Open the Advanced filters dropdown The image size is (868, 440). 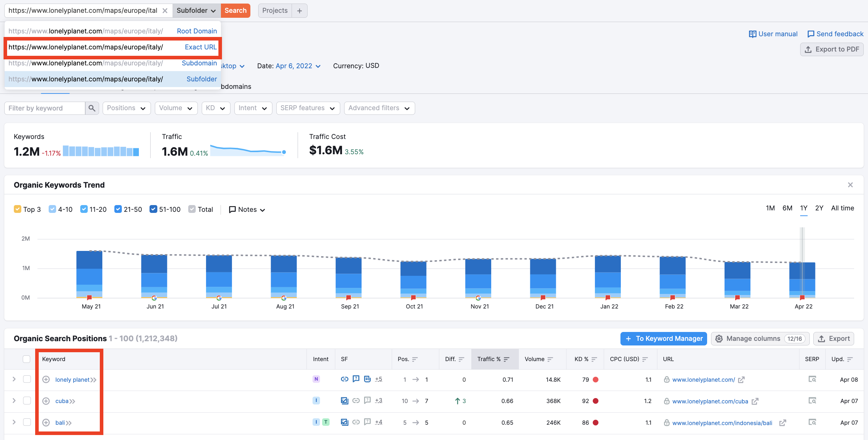click(x=379, y=108)
